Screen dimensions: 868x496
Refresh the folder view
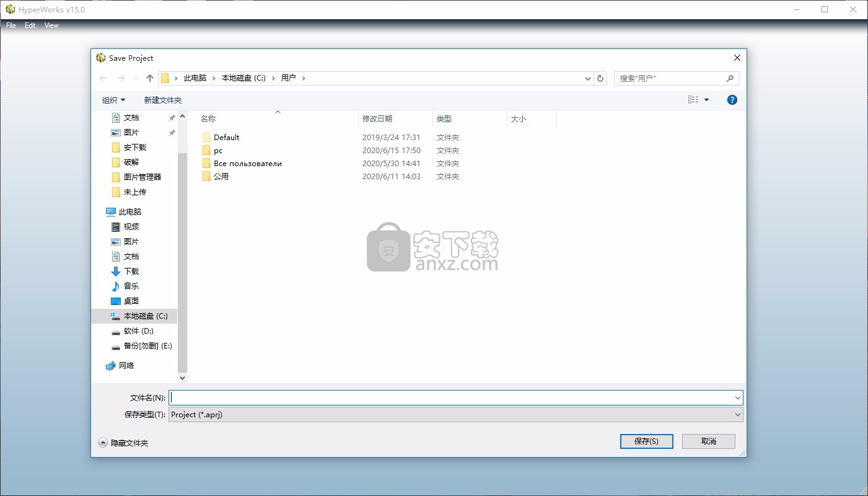pyautogui.click(x=600, y=78)
